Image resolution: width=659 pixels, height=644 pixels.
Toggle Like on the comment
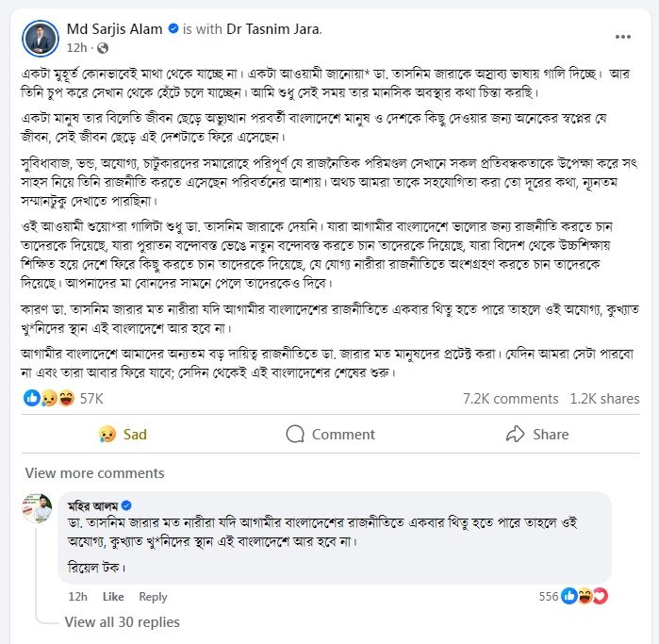pyautogui.click(x=113, y=597)
